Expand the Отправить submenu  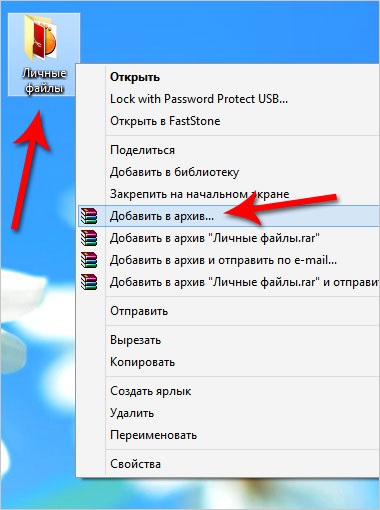coord(139,311)
